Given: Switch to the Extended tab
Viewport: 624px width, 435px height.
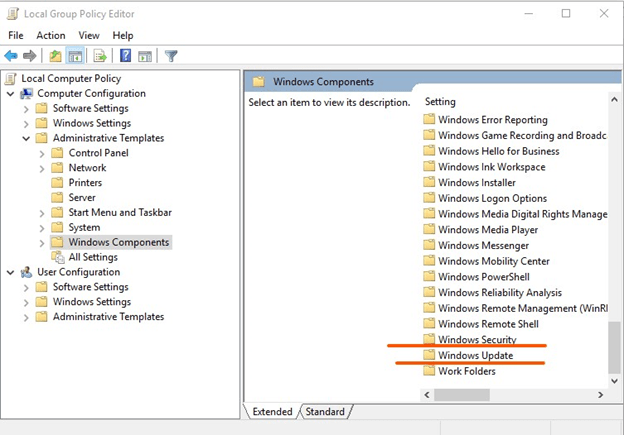Looking at the screenshot, I should click(x=272, y=412).
